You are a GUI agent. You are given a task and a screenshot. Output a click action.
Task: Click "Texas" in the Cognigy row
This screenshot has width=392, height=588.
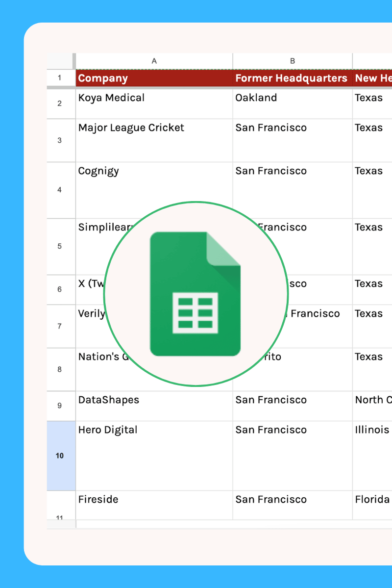pos(369,171)
